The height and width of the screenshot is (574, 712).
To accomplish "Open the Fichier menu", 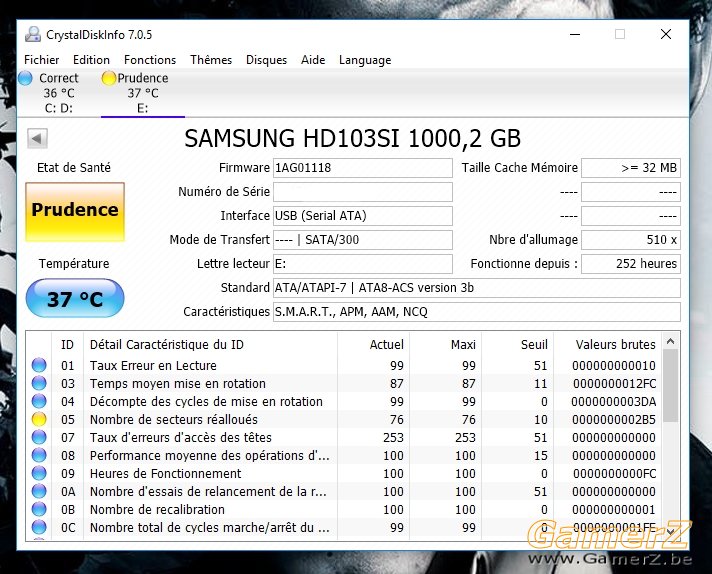I will point(41,60).
